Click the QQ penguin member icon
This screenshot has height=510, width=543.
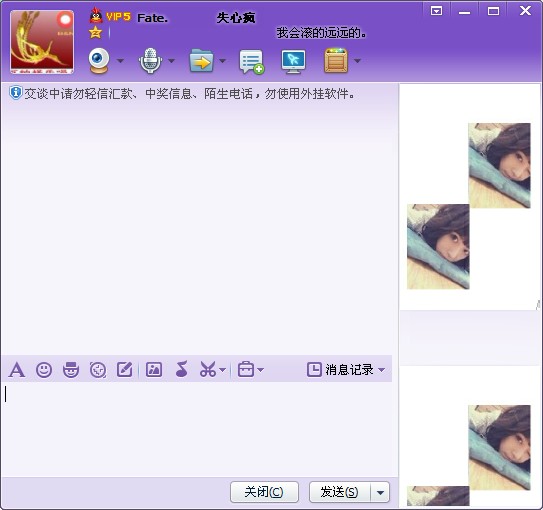tap(96, 16)
